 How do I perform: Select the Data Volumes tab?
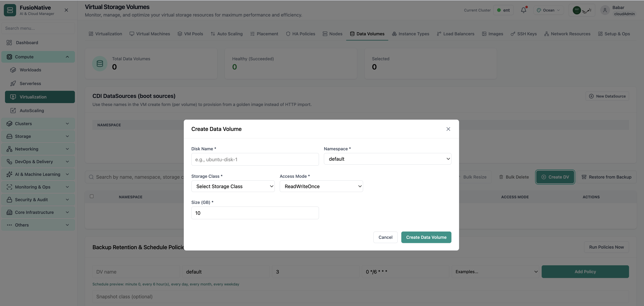coord(367,34)
